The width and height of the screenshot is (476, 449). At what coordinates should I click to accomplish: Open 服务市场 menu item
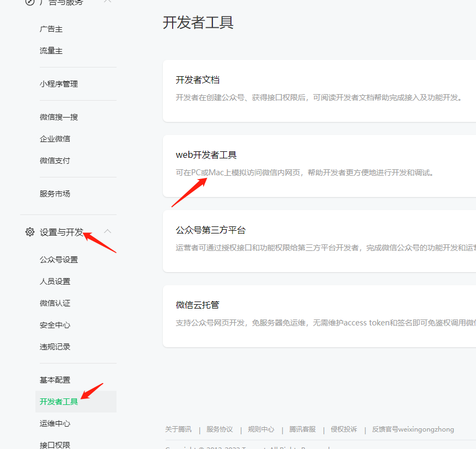point(55,194)
